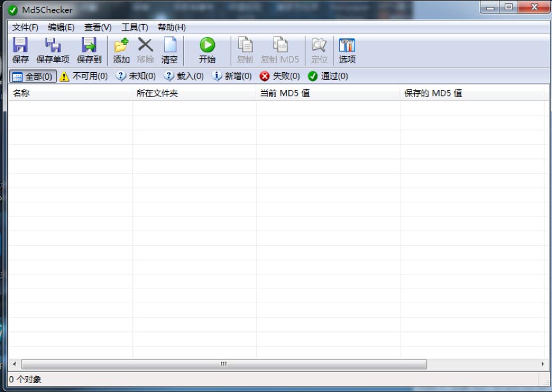Open the 查看(V) menu
Image resolution: width=552 pixels, height=392 pixels.
(98, 27)
